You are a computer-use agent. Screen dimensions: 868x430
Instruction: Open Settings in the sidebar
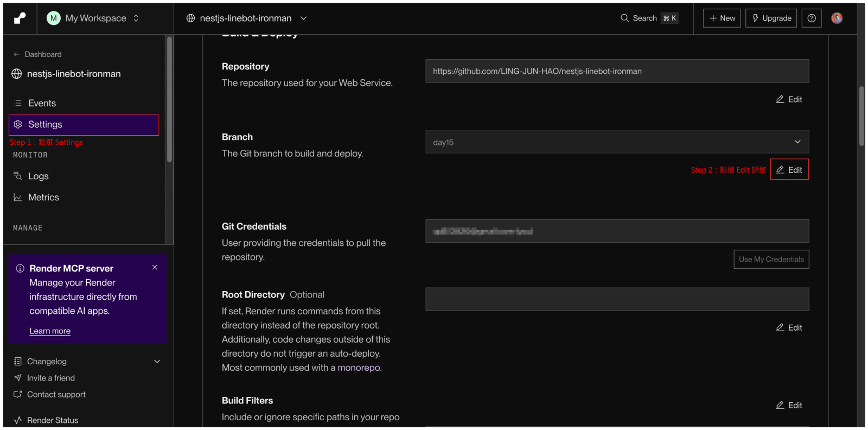tap(84, 125)
